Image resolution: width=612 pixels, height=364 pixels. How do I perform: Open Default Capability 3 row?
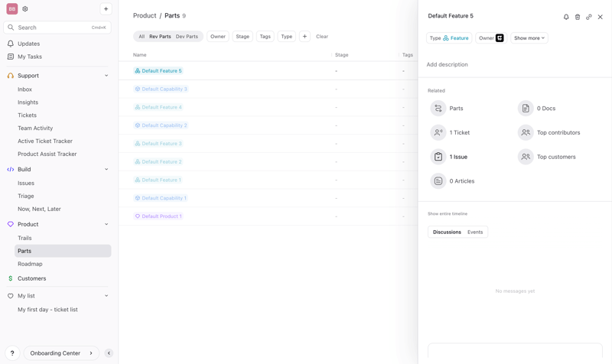pyautogui.click(x=161, y=89)
